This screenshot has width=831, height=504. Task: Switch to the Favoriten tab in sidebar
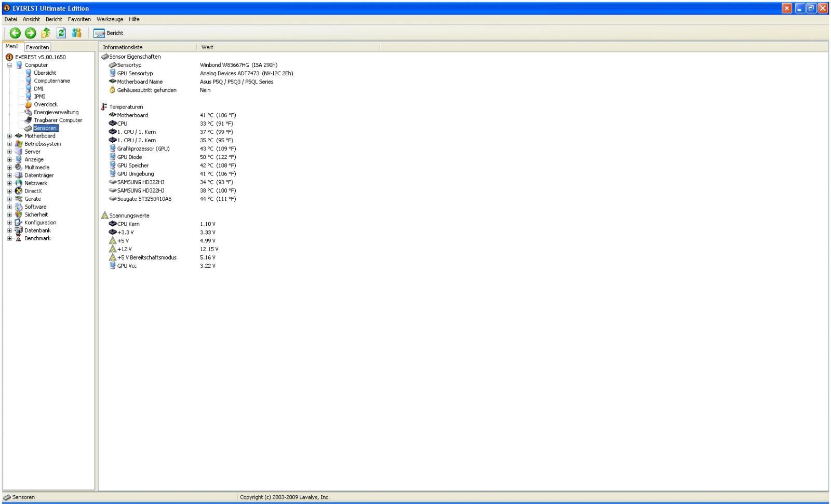click(37, 47)
